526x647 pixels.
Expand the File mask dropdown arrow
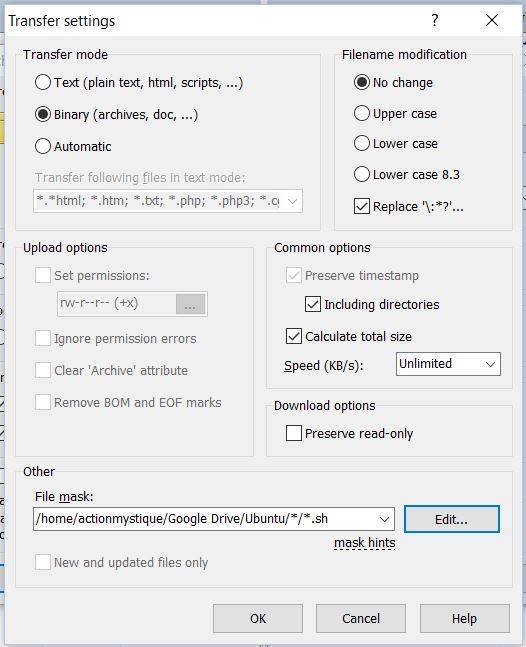click(384, 519)
